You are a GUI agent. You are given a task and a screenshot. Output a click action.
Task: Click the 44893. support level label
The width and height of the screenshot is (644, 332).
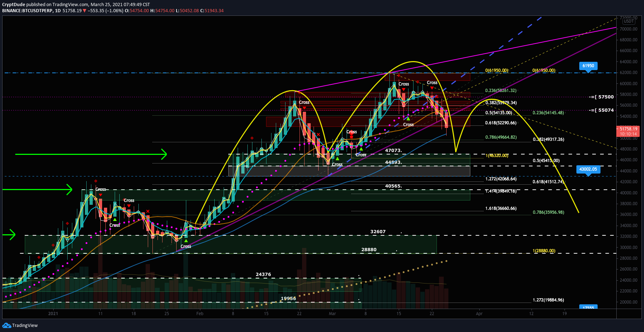[x=393, y=162]
